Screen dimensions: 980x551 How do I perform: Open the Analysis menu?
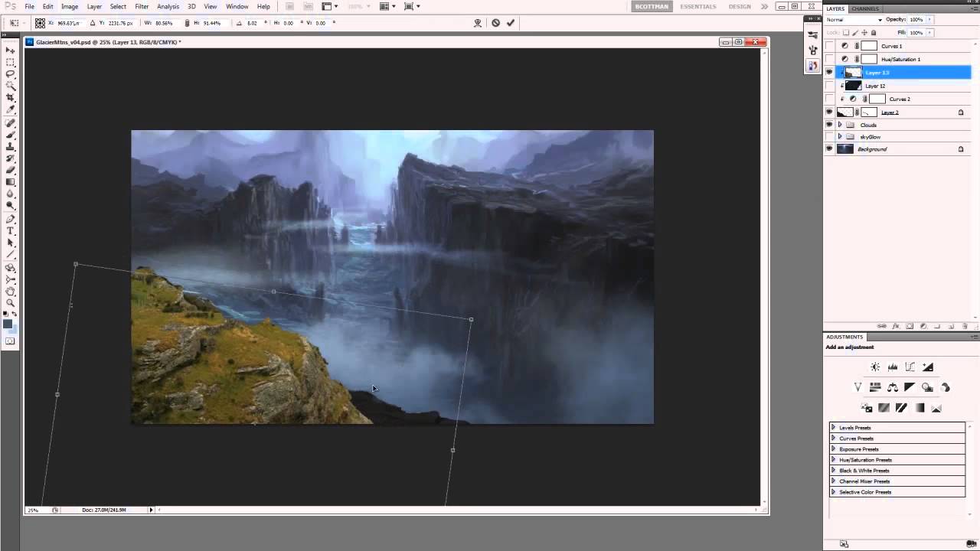point(168,6)
